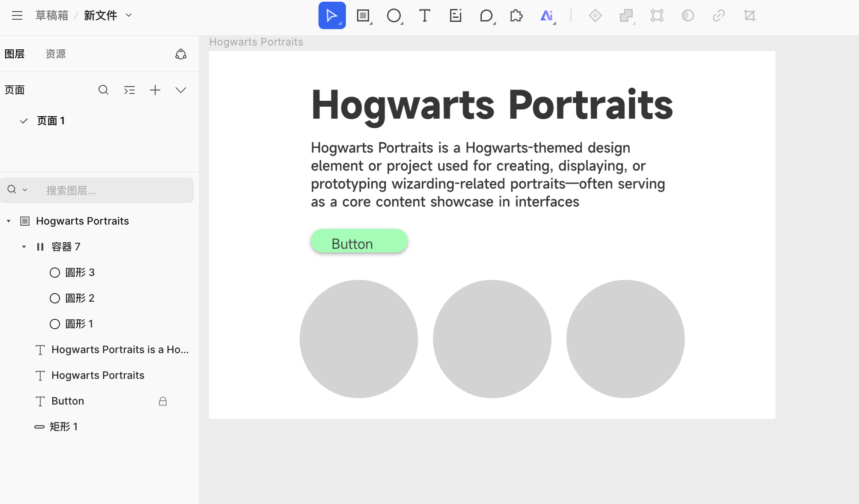This screenshot has height=504, width=859.
Task: Click the green Button on canvas
Action: 359,241
